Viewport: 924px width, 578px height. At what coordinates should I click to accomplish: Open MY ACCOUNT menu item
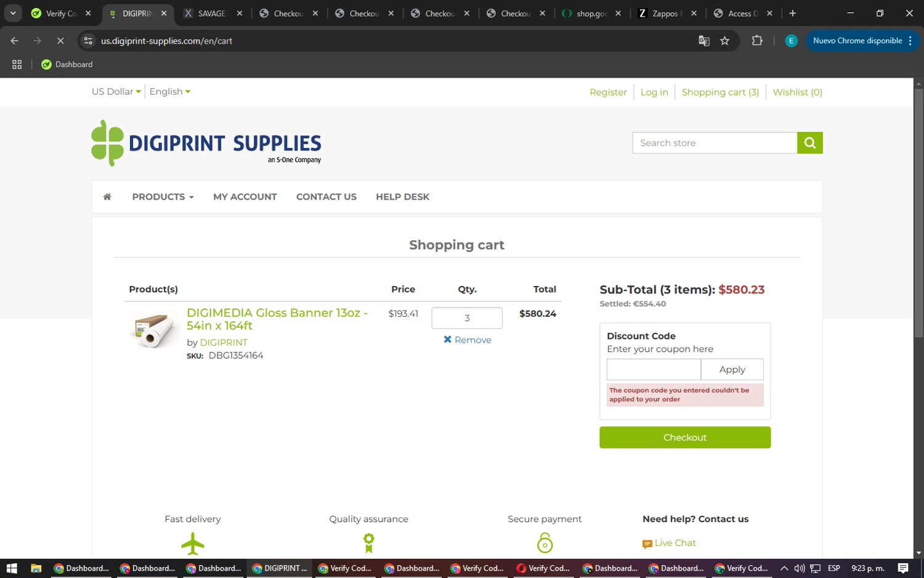click(245, 197)
